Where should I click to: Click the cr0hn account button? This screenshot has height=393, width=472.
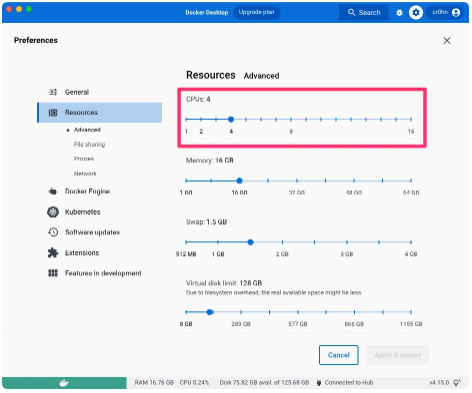446,13
